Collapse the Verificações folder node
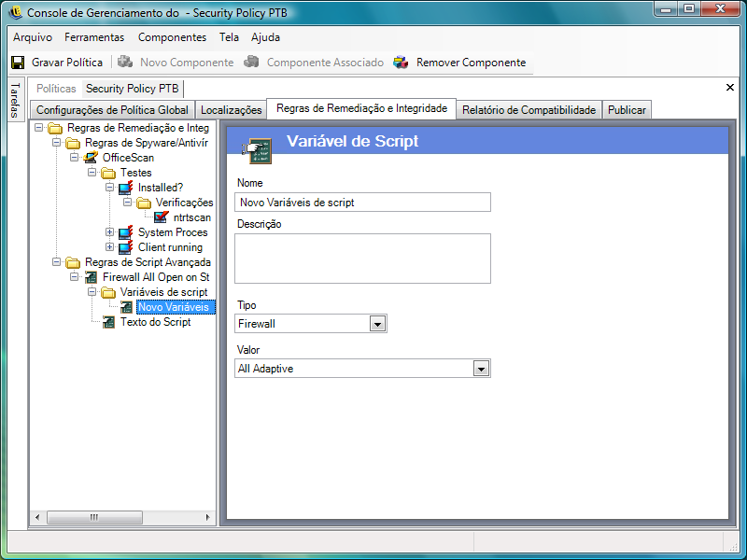747x560 pixels. tap(128, 203)
